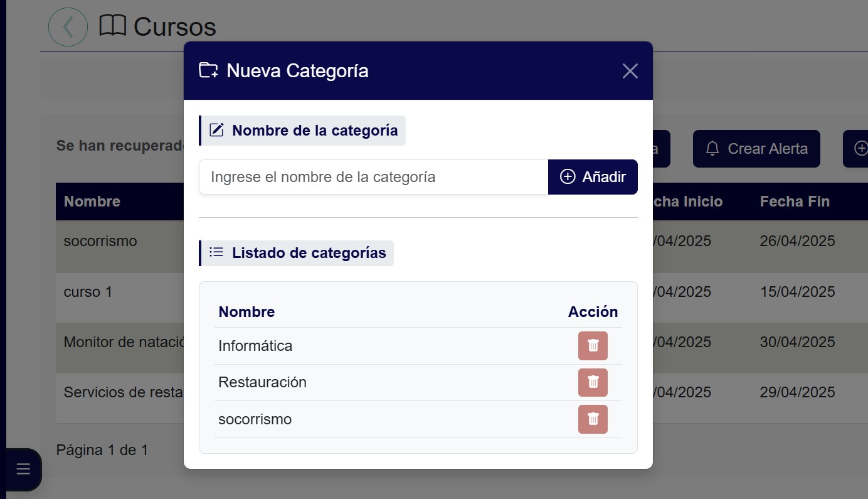Delete the Informática category with trash icon
The image size is (868, 499).
point(593,346)
